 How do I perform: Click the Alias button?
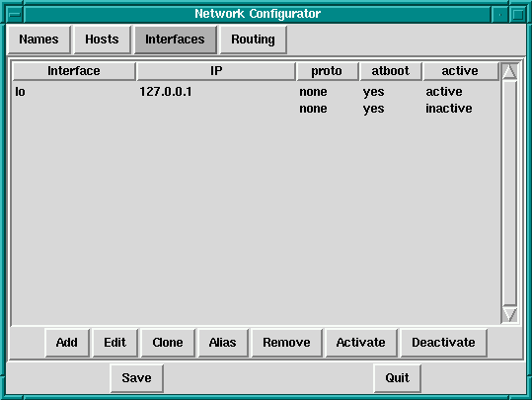tap(223, 343)
